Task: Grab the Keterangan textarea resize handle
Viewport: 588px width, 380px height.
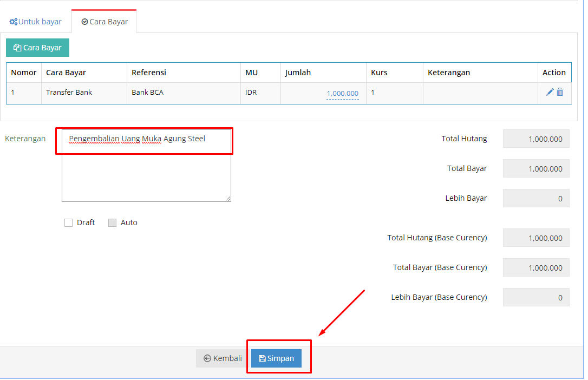Action: click(228, 199)
